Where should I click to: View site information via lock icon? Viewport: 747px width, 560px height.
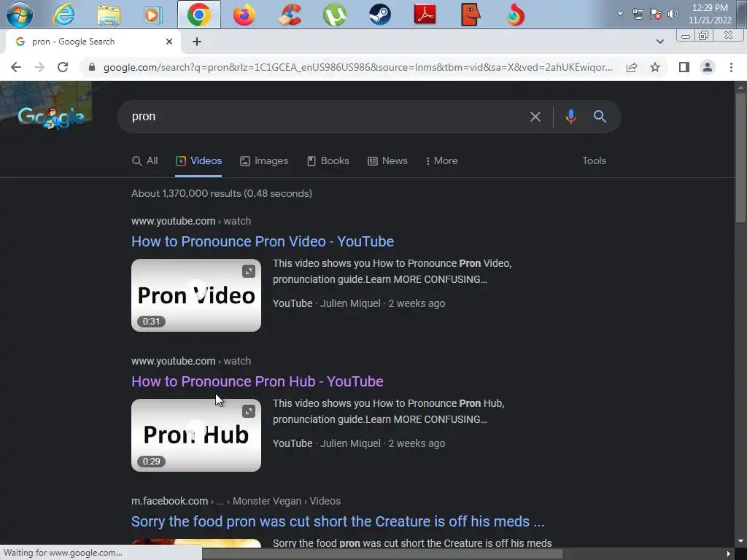tap(92, 67)
